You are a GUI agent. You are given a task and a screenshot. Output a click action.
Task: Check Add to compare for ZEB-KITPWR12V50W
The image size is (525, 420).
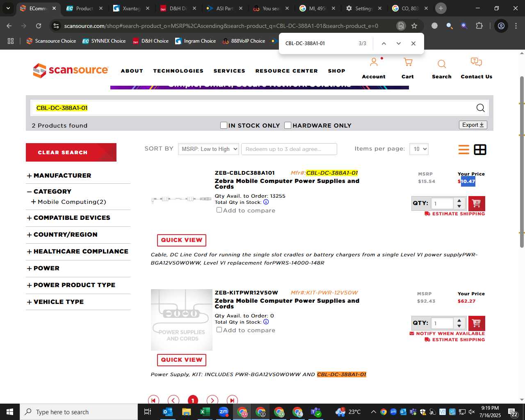click(x=219, y=330)
